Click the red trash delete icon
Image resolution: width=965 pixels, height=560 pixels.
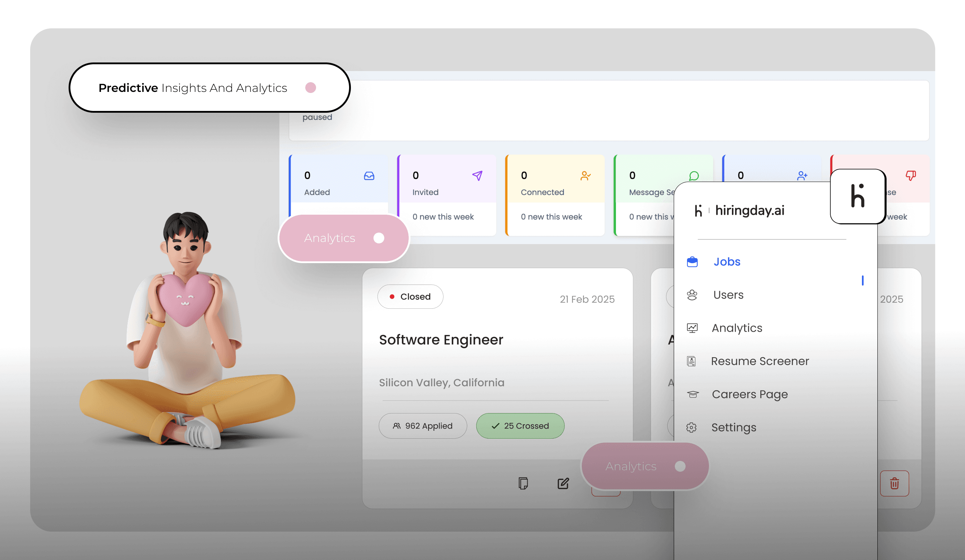[894, 483]
